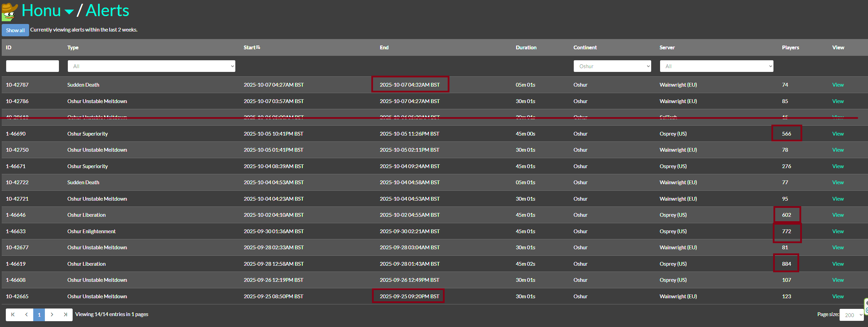Screen dimensions: 868x327
Task: Click ID cell 1-46690
Action: click(16, 134)
